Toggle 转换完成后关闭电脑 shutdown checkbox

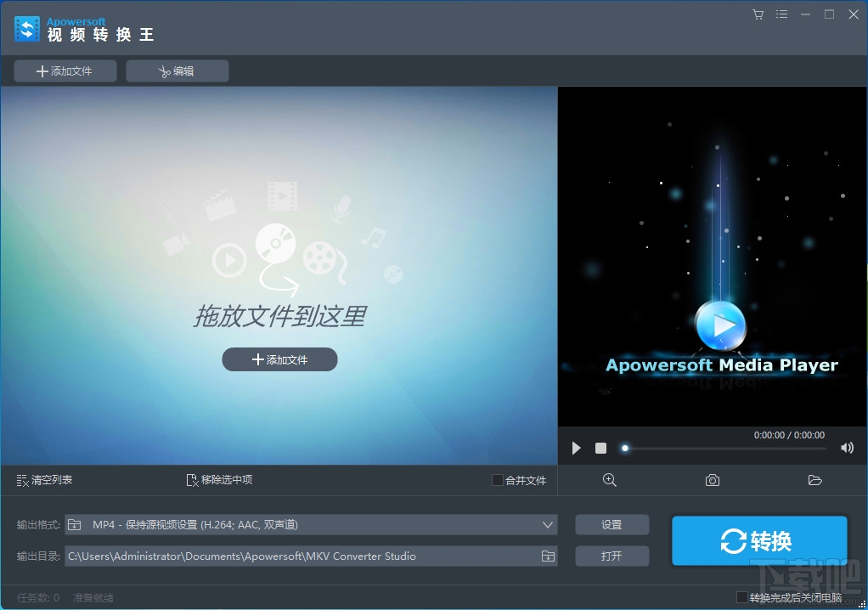coord(741,597)
